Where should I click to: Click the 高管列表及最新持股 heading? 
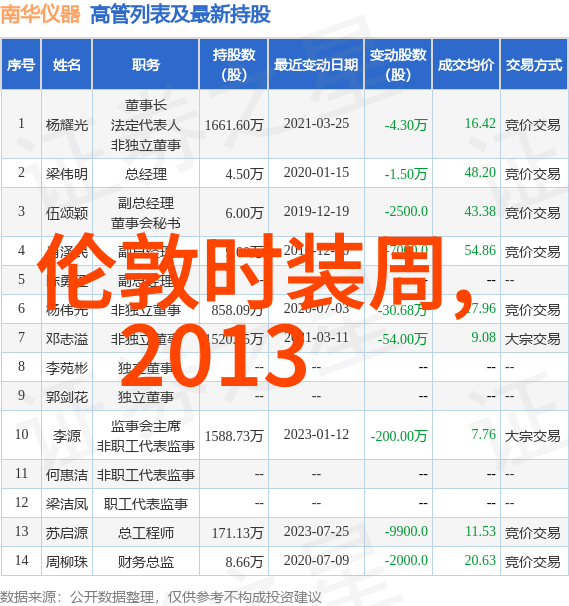click(180, 15)
